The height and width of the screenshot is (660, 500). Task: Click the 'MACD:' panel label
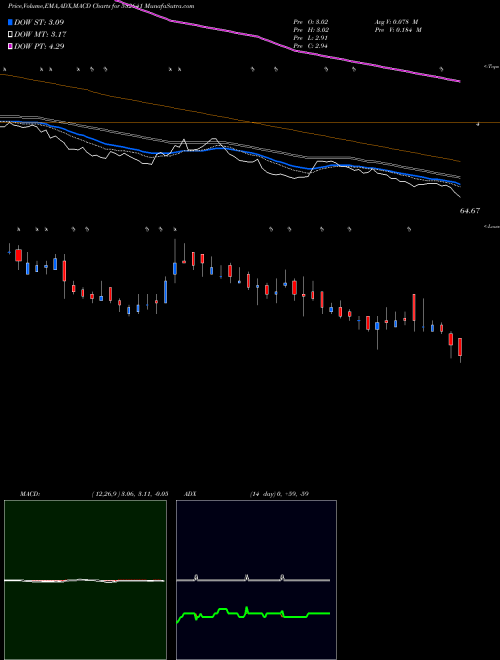[x=30, y=494]
